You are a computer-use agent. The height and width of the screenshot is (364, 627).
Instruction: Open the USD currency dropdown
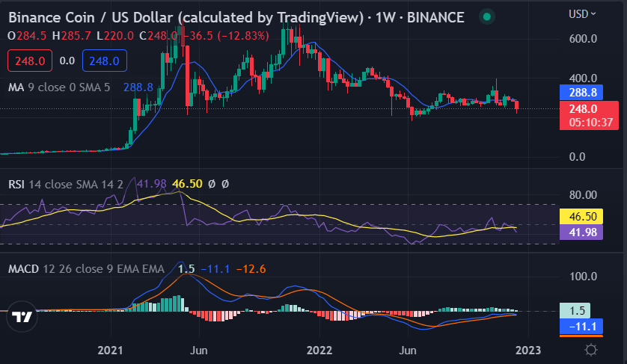tap(582, 14)
